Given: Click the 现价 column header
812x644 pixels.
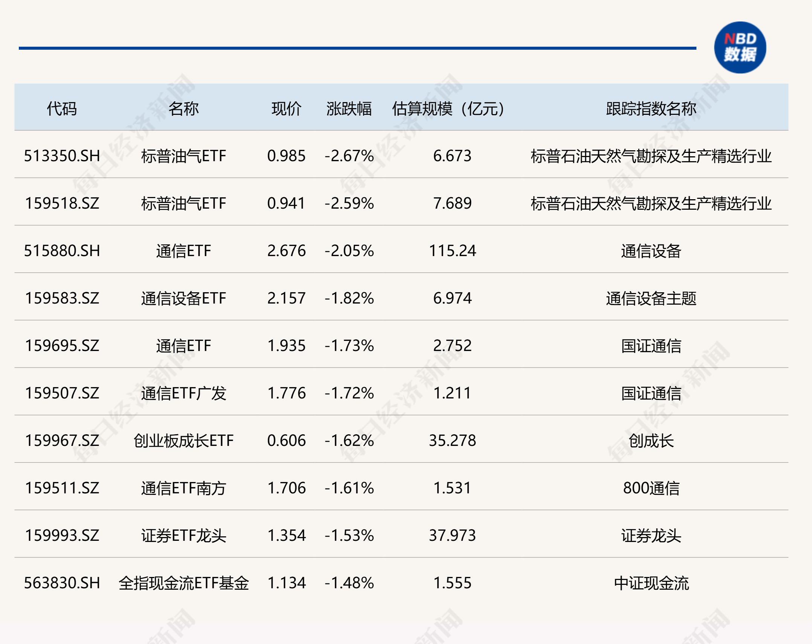Looking at the screenshot, I should (x=286, y=108).
